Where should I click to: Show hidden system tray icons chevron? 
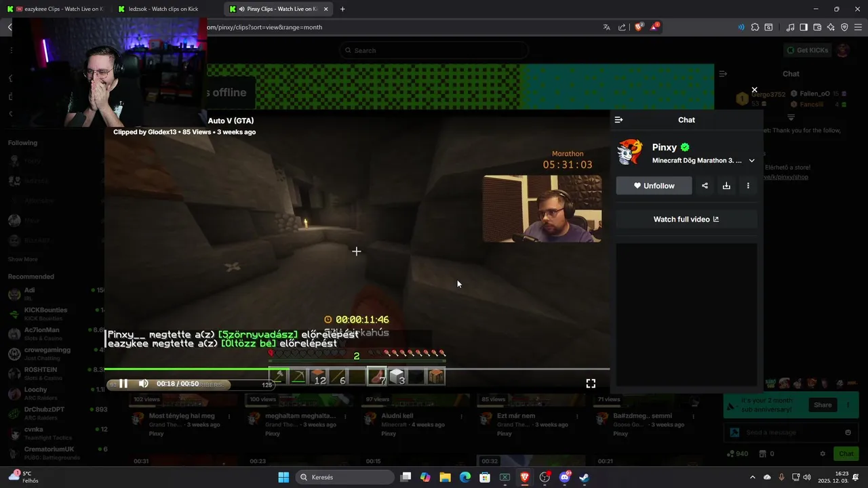752,477
